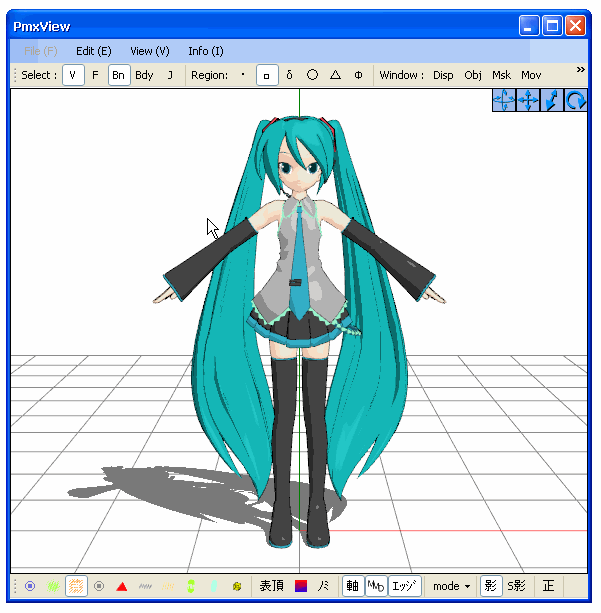This screenshot has height=613, width=601.
Task: Select the phi region mode icon
Action: 358,75
